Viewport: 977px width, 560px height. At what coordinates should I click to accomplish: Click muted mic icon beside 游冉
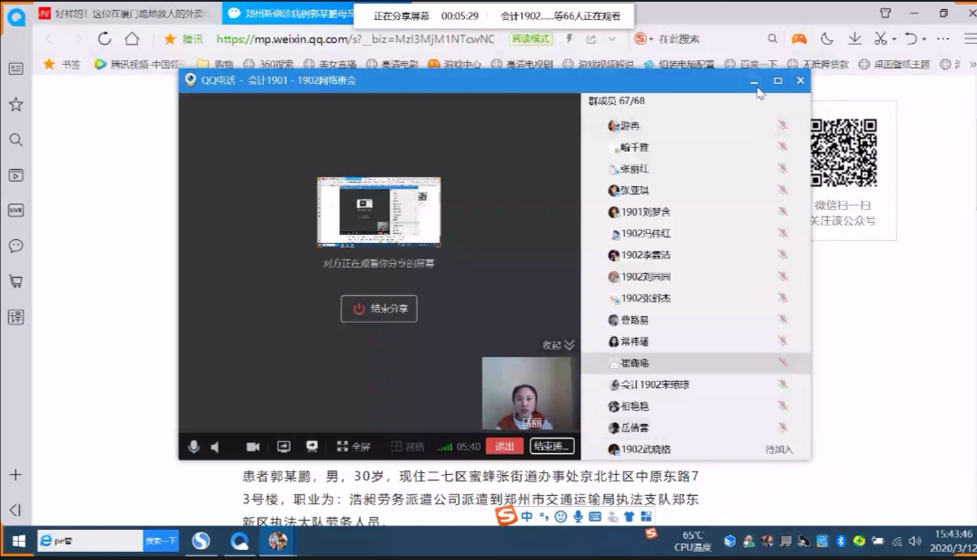tap(782, 126)
